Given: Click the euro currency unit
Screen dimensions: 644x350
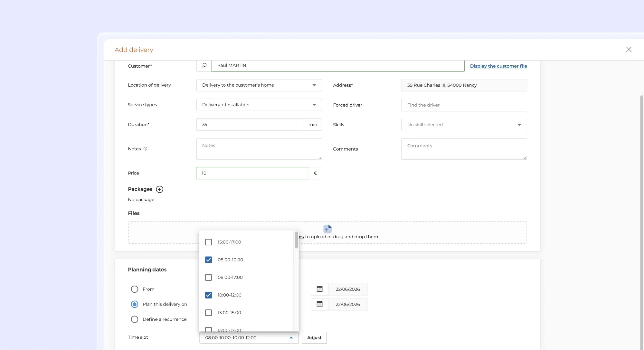Looking at the screenshot, I should pyautogui.click(x=315, y=173).
